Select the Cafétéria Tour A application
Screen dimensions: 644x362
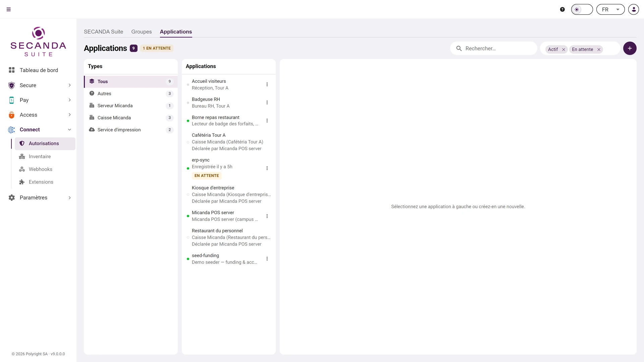click(x=229, y=142)
